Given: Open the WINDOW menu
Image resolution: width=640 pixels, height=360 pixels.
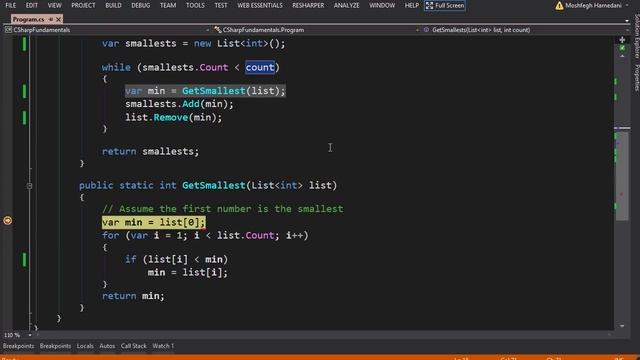Looking at the screenshot, I should tap(382, 5).
